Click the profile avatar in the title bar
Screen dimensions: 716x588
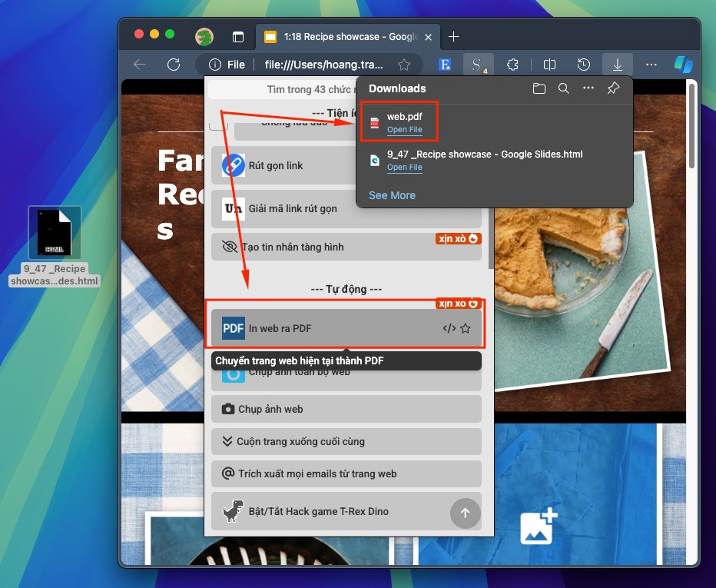coord(204,37)
